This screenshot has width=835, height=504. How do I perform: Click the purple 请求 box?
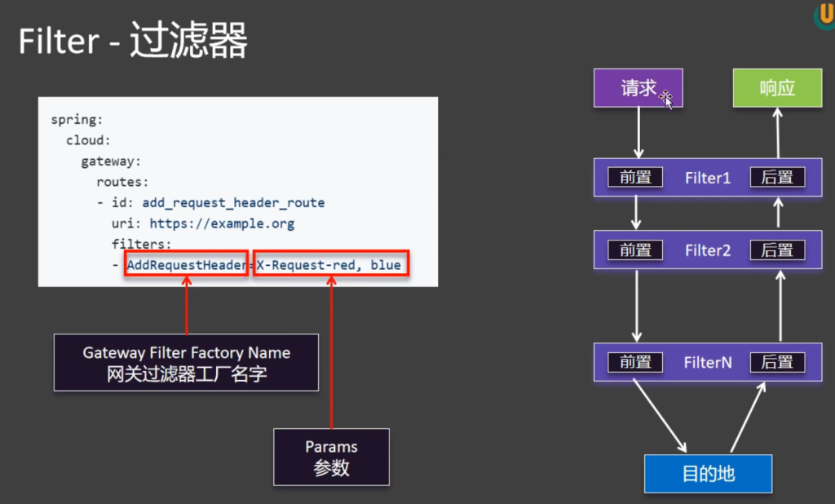[638, 88]
